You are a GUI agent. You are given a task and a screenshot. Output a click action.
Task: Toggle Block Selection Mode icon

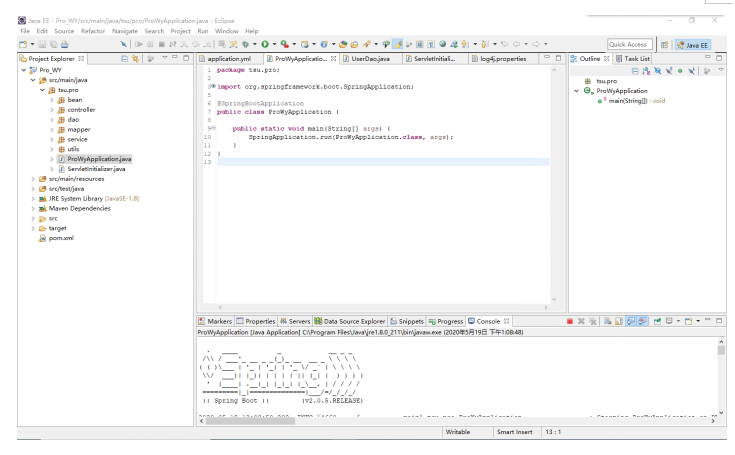tap(420, 44)
